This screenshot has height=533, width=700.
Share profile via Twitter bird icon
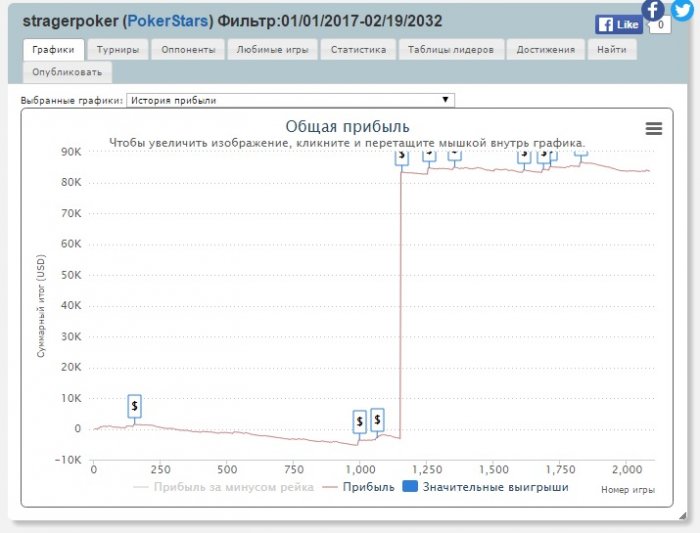682,9
